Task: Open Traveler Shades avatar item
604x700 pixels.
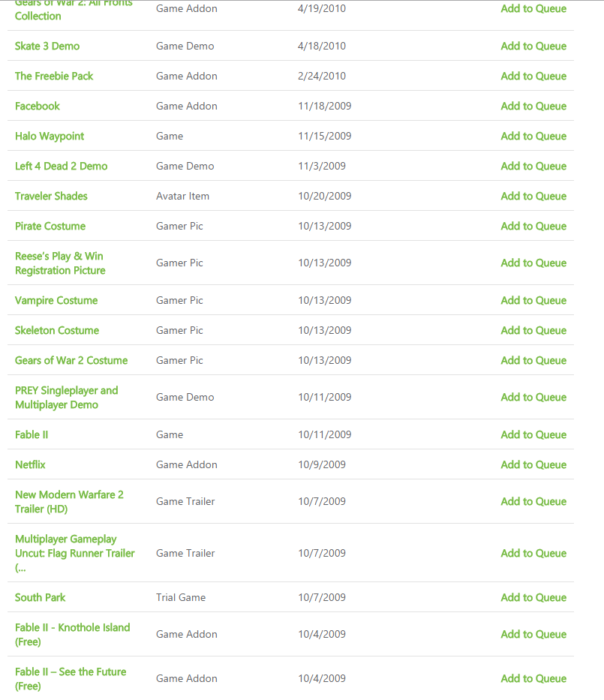Action: [51, 196]
